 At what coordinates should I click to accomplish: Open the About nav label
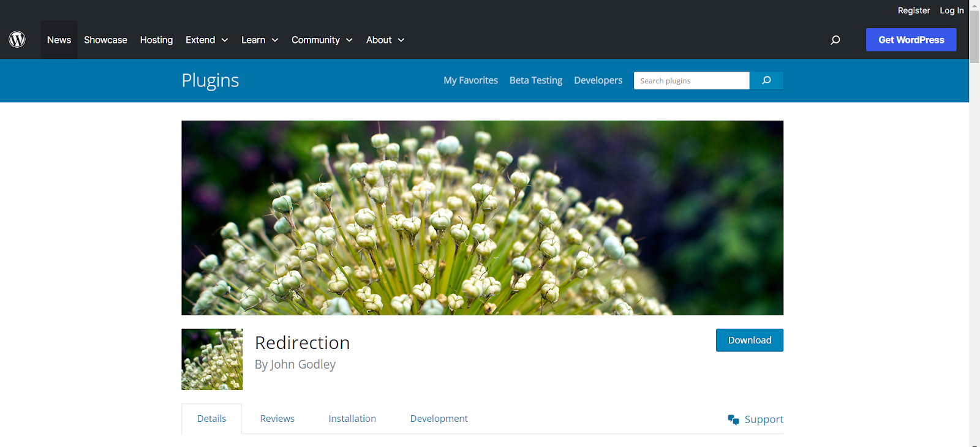[x=379, y=40]
